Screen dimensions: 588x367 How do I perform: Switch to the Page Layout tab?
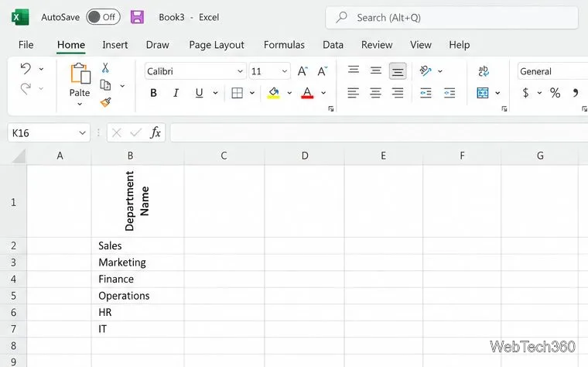tap(217, 45)
